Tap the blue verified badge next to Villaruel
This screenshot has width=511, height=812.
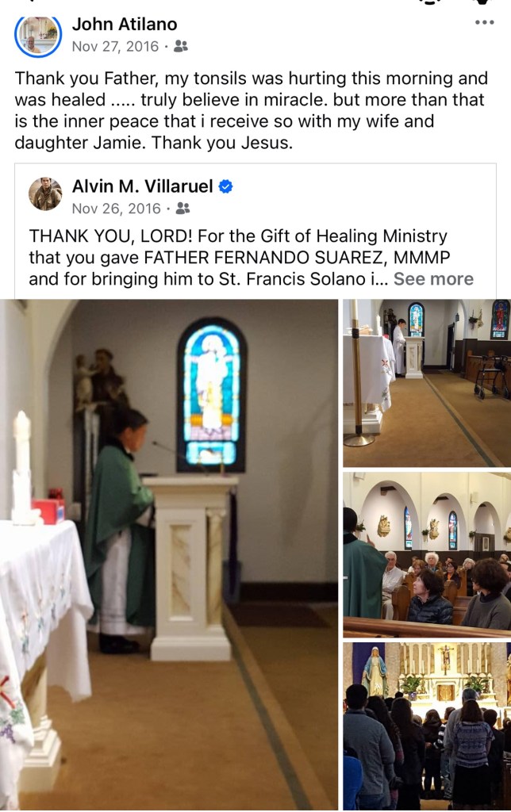(x=225, y=186)
